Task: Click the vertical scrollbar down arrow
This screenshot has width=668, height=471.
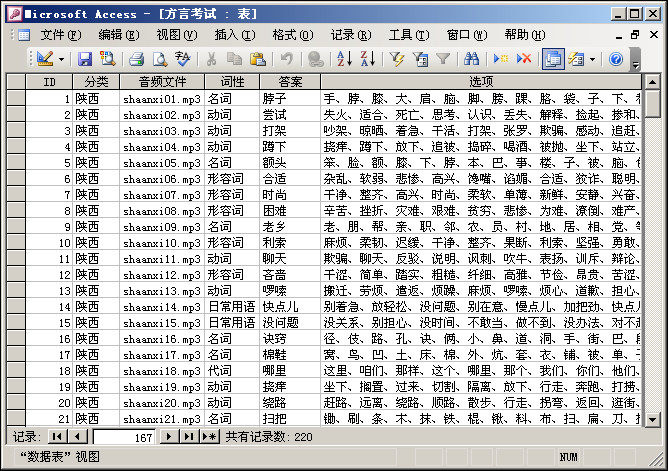Action: 652,419
